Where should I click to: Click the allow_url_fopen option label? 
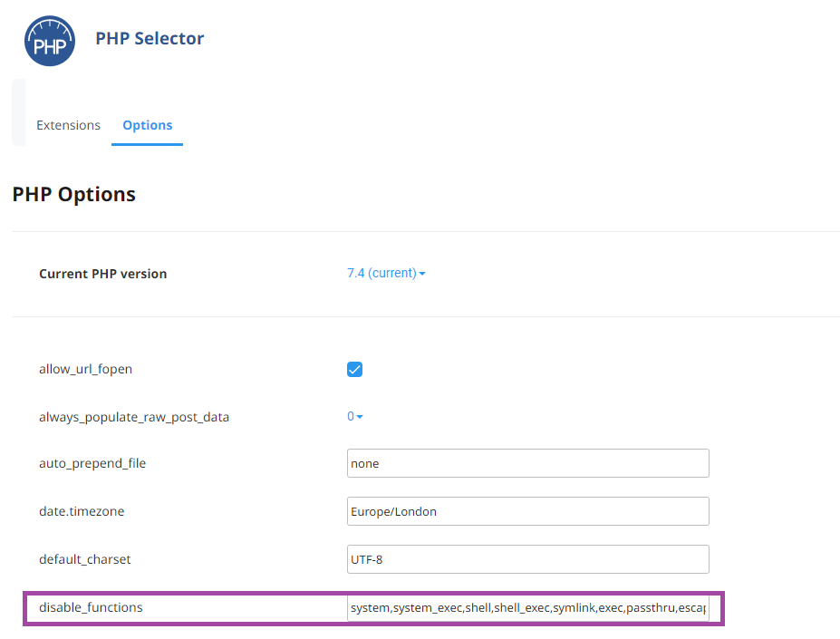(x=86, y=370)
